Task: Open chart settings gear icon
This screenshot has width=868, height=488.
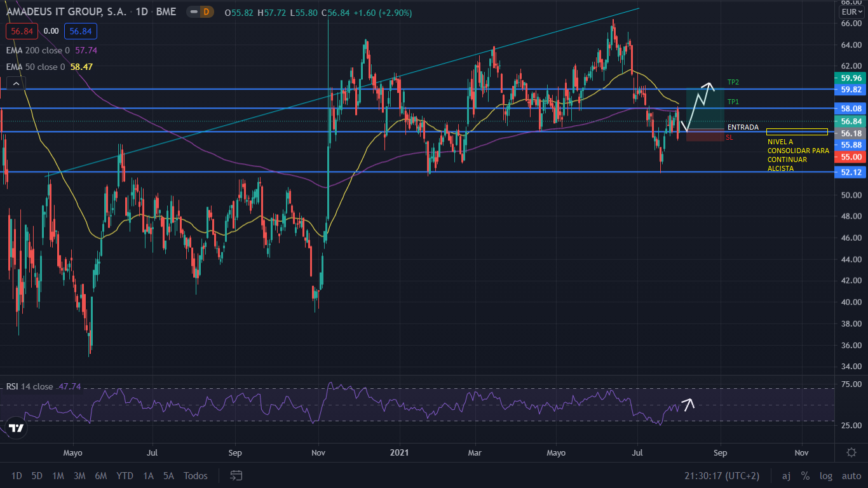Action: point(851,452)
